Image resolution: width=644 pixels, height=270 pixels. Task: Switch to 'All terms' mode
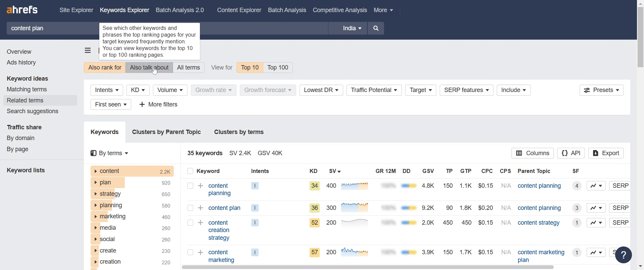189,67
